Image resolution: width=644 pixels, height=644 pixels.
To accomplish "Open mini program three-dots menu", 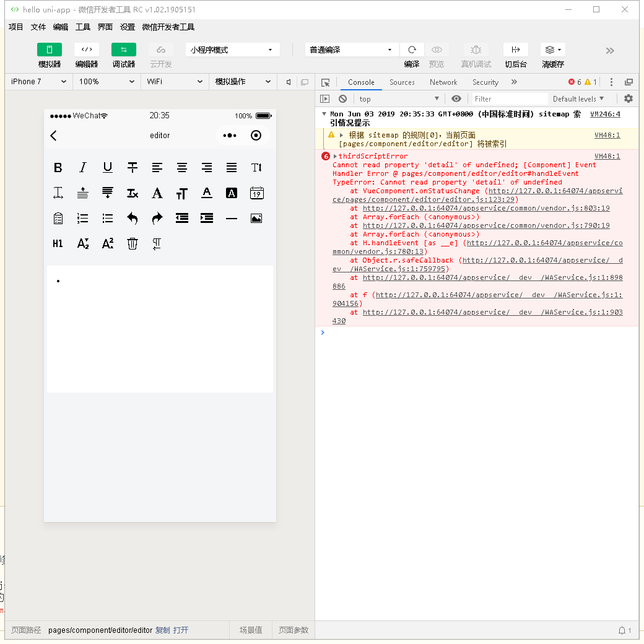I will [x=230, y=136].
